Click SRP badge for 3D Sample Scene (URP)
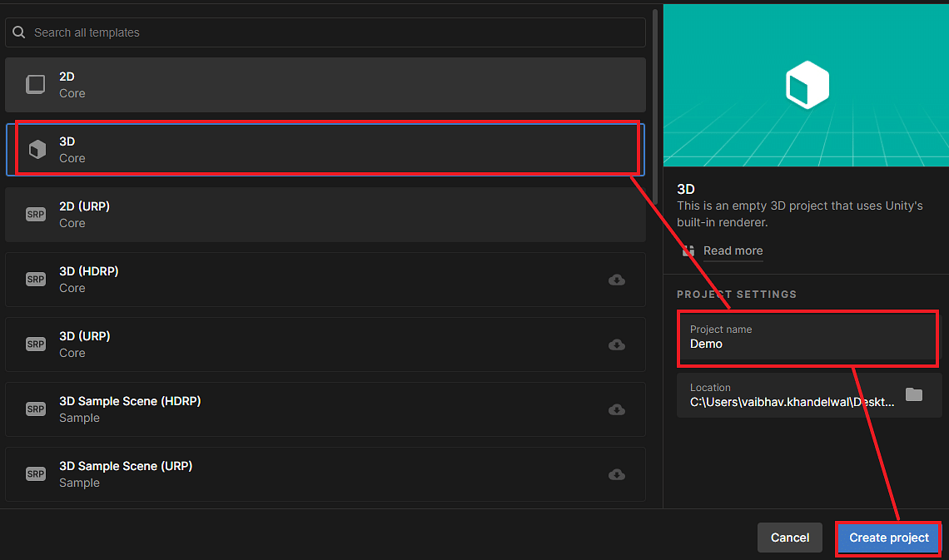The image size is (949, 560). click(36, 474)
